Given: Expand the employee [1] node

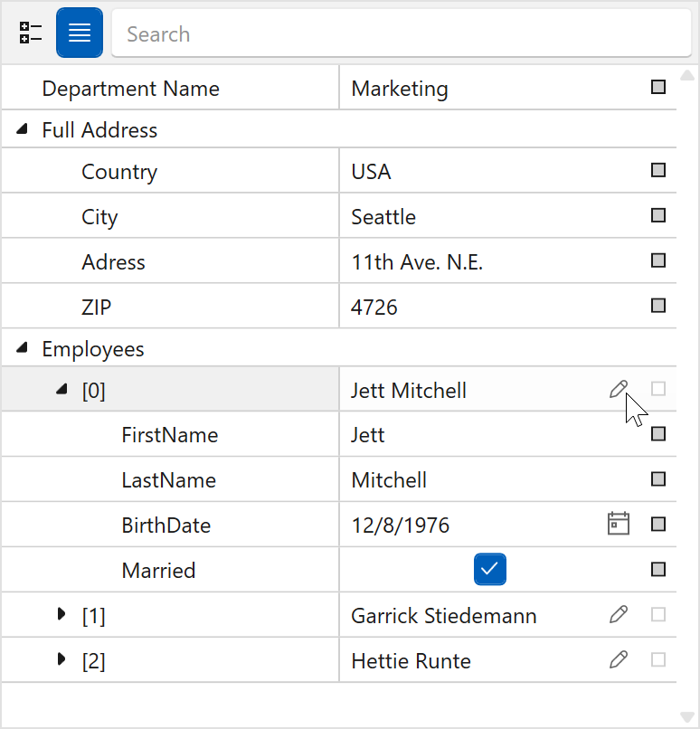Looking at the screenshot, I should tap(61, 615).
